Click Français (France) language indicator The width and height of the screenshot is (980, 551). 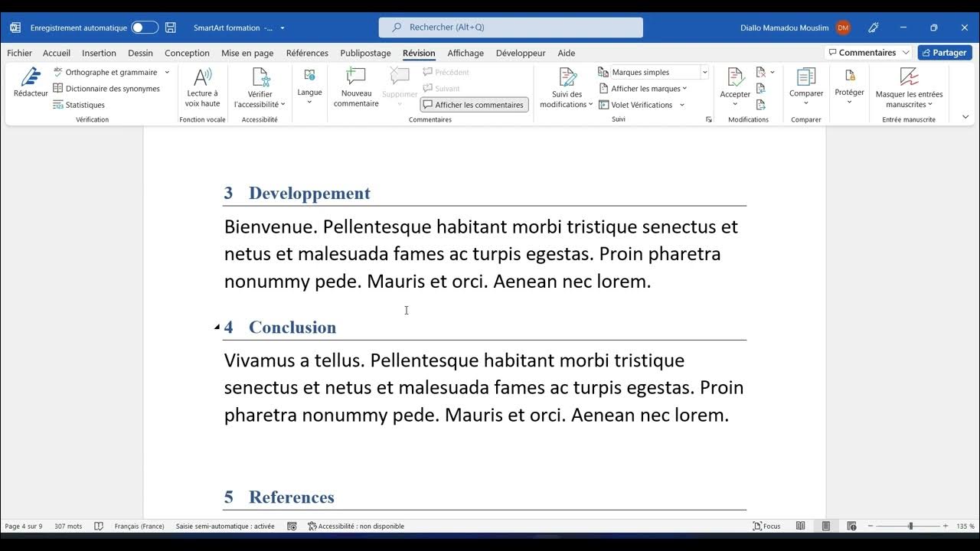139,527
